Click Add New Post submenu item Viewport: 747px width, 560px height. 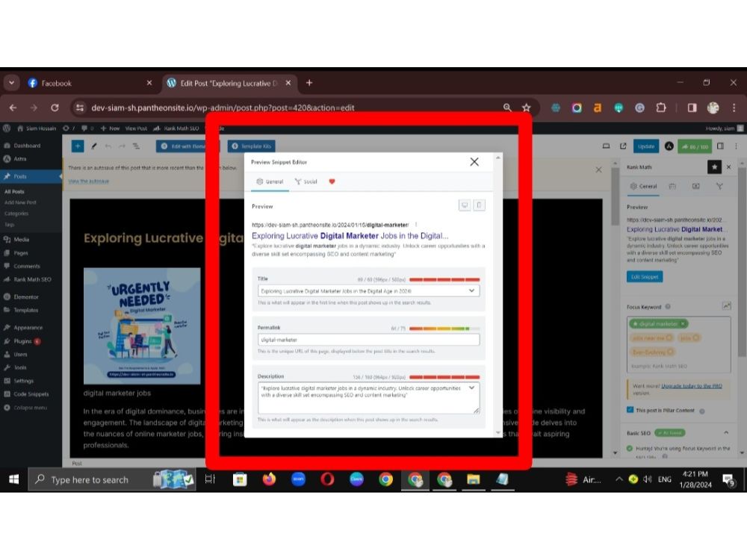(20, 202)
